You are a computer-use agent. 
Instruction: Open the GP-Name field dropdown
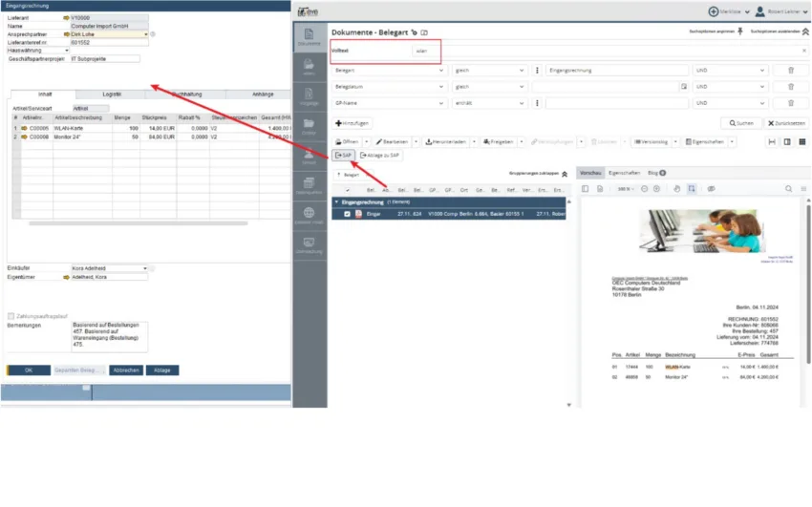(x=389, y=103)
